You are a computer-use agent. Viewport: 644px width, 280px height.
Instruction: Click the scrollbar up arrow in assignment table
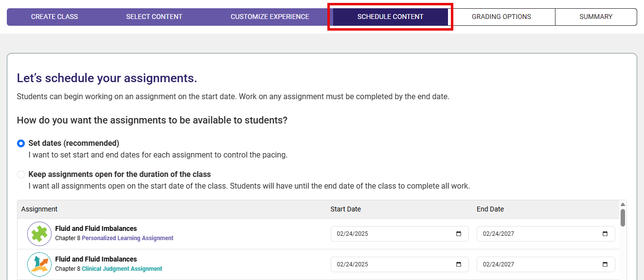[x=623, y=204]
